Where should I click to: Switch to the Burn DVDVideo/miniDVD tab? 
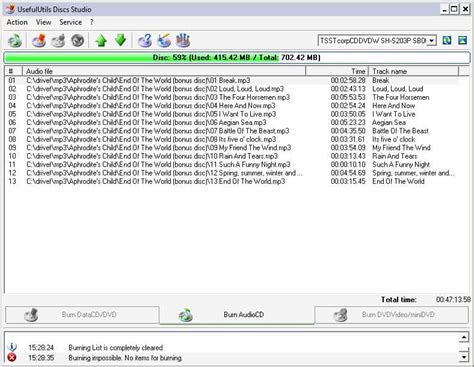391,315
